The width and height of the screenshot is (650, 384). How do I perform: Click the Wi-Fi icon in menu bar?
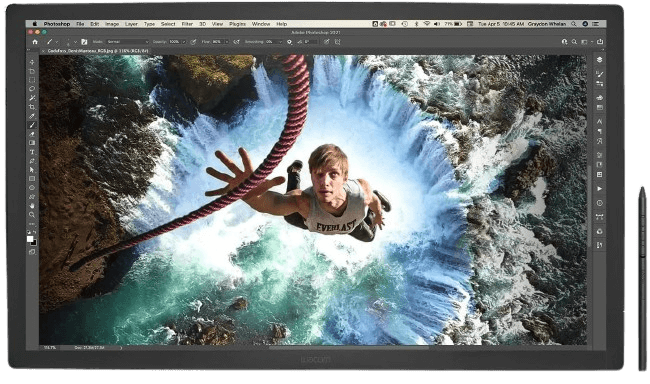426,24
